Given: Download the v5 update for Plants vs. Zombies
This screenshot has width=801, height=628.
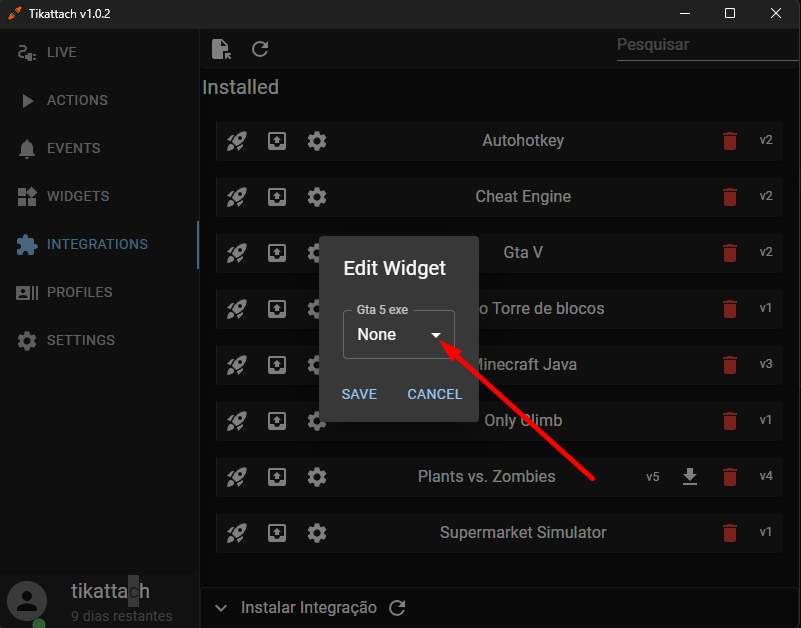Looking at the screenshot, I should click(690, 476).
